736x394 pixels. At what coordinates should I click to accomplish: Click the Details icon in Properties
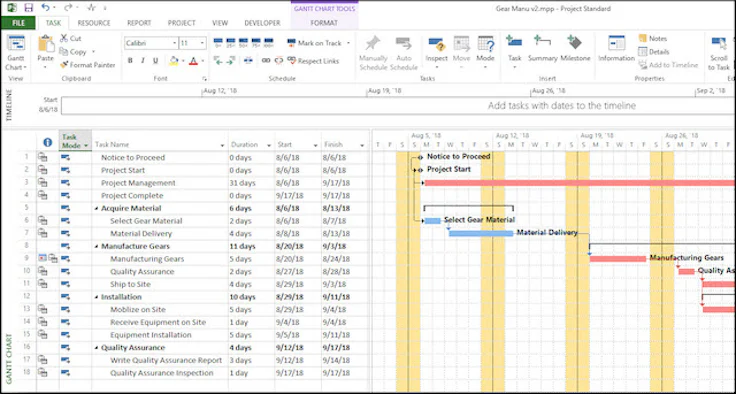pos(643,52)
